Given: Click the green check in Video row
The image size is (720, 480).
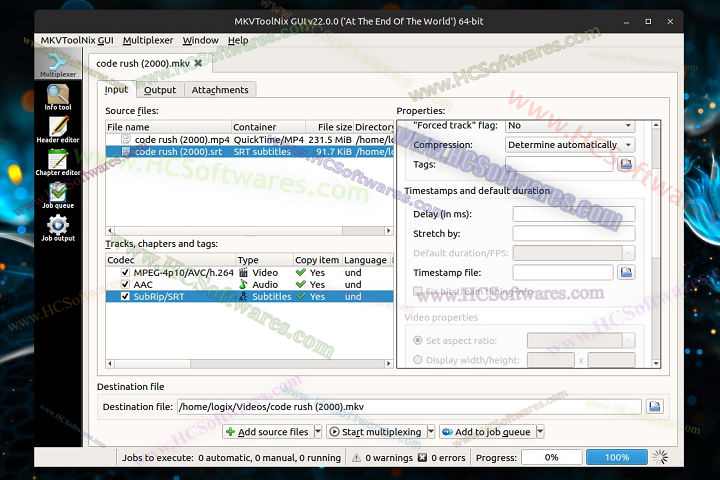Looking at the screenshot, I should [301, 272].
